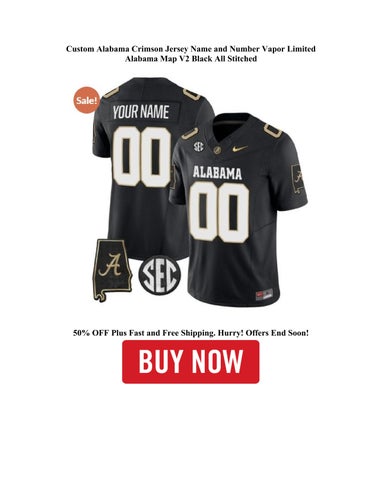Click the Alabama state map patch
The width and height of the screenshot is (371, 480).
point(112,270)
